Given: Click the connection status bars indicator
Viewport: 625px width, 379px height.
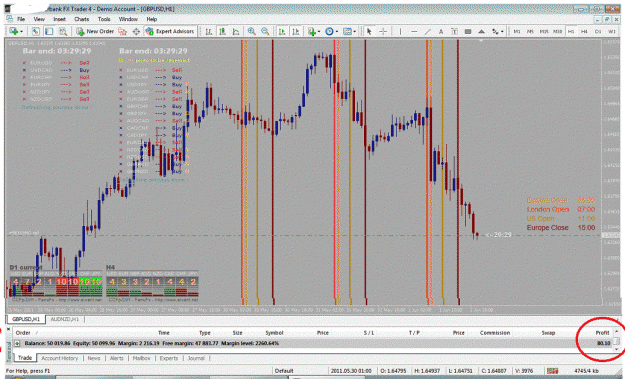Looking at the screenshot, I should pos(552,371).
